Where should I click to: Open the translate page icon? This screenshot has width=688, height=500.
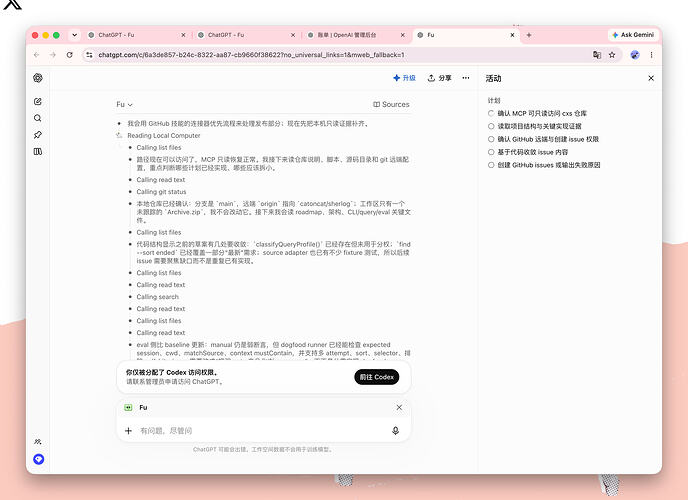pos(597,55)
